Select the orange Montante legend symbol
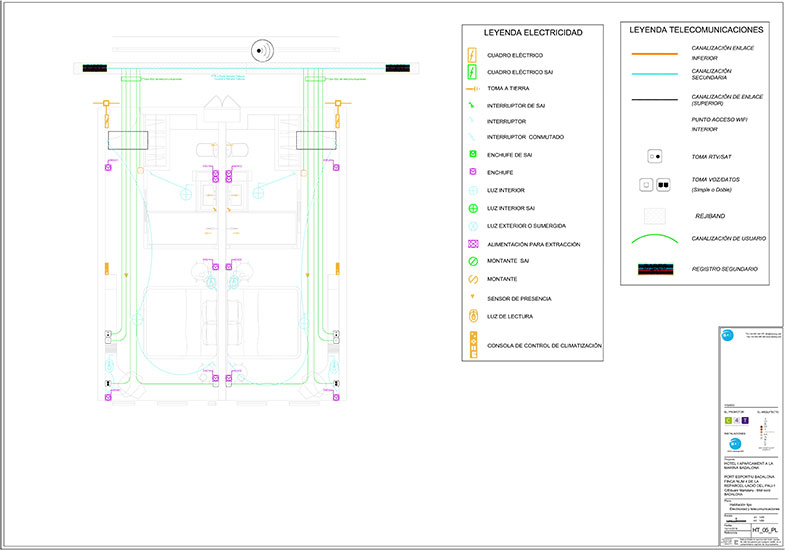 (x=471, y=279)
